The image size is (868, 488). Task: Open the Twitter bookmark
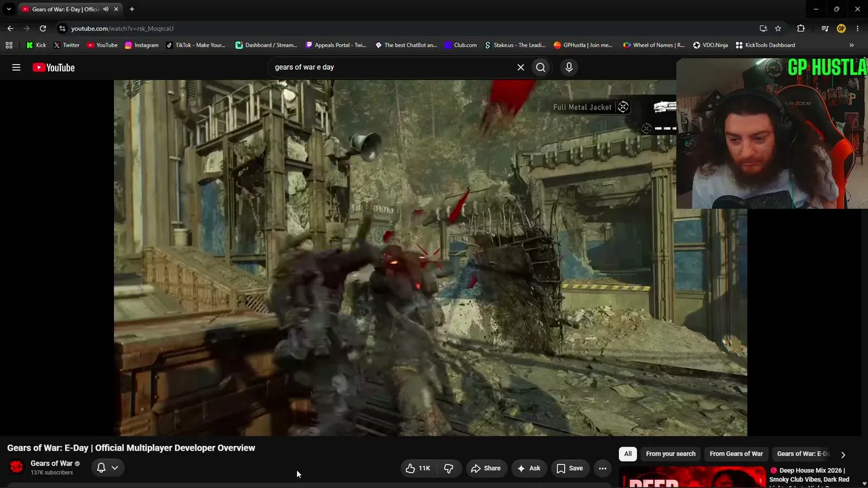(x=66, y=45)
